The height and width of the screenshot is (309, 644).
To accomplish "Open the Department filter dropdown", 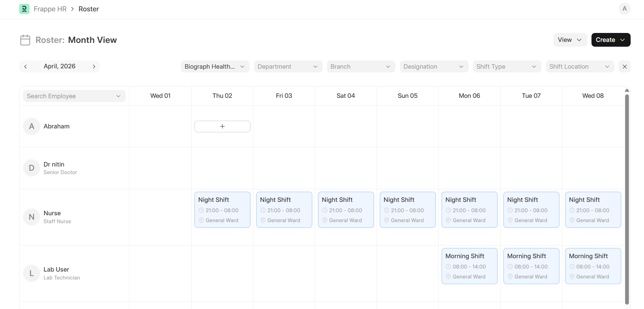I will (288, 67).
